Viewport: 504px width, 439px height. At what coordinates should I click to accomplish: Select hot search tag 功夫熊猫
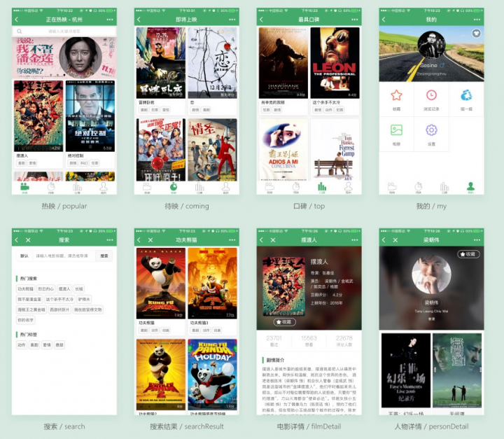(25, 288)
